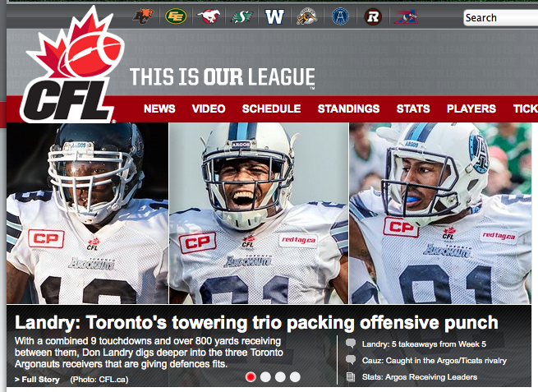
Task: Go to the STANDINGS menu item
Action: pyautogui.click(x=348, y=108)
